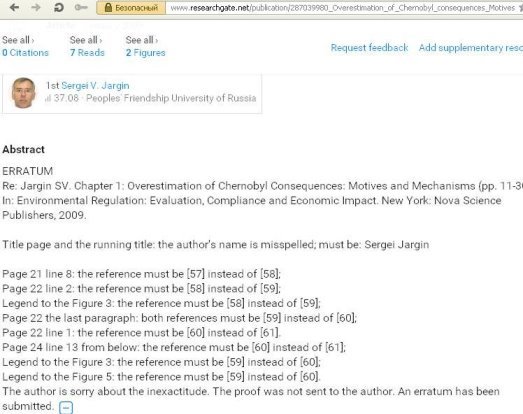Click the padlock secure-site icon

click(x=108, y=8)
